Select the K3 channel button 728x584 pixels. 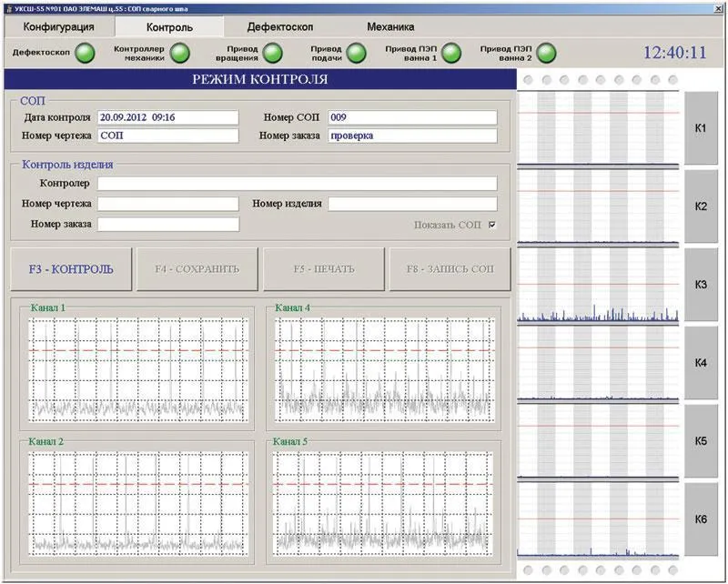tap(701, 285)
